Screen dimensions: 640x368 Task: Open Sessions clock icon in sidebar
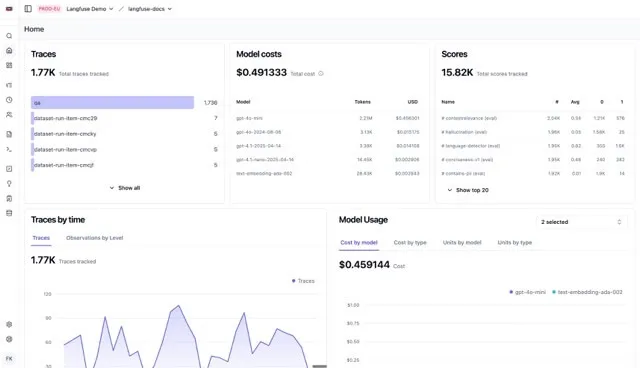click(x=9, y=100)
